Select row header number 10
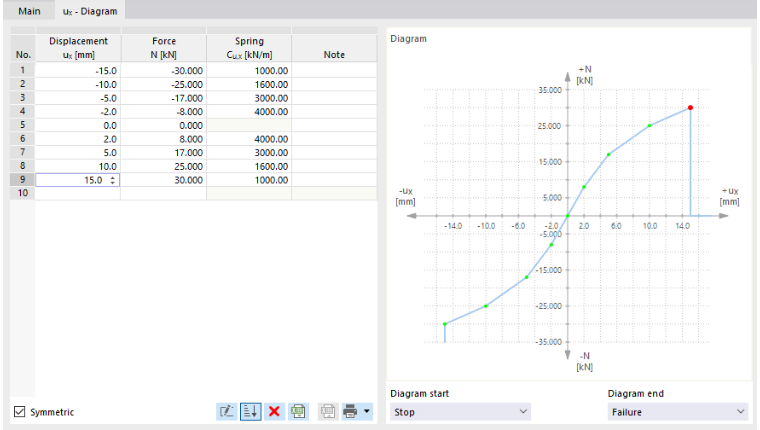760x430 pixels. pos(22,193)
